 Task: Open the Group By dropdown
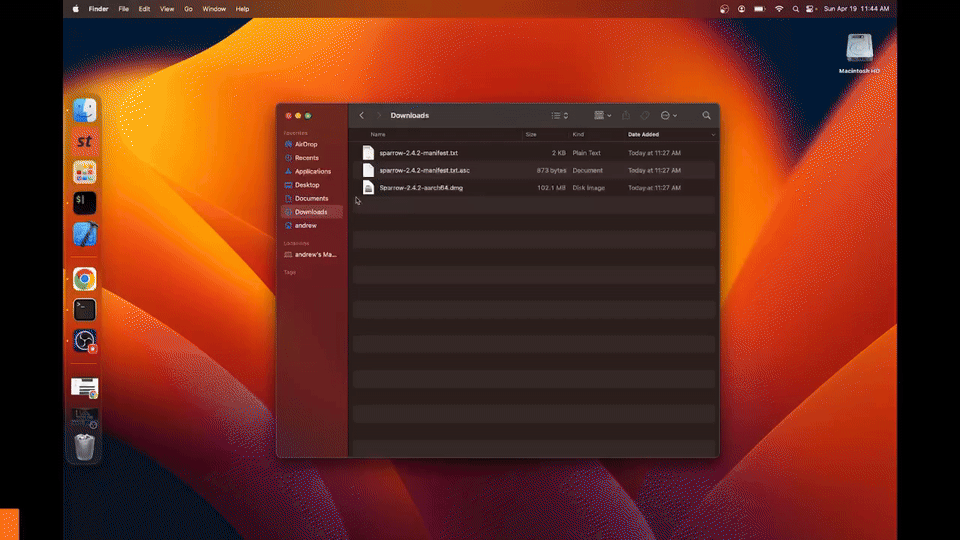point(602,116)
